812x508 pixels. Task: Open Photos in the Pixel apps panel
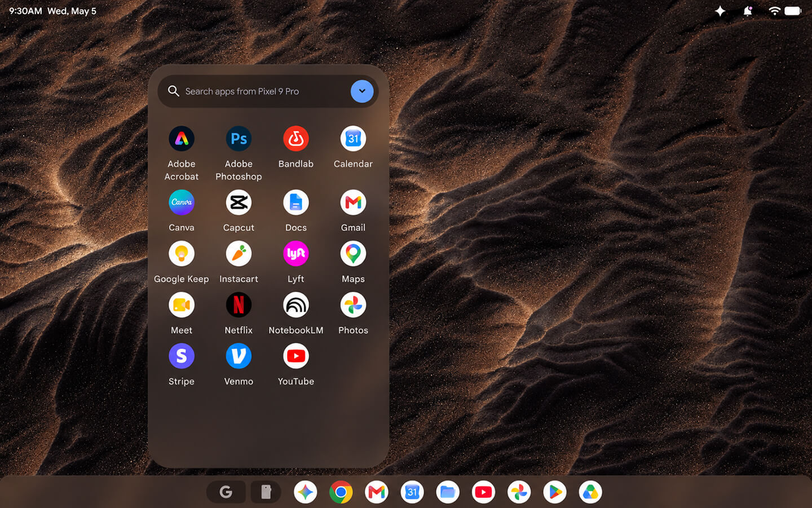coord(353,305)
